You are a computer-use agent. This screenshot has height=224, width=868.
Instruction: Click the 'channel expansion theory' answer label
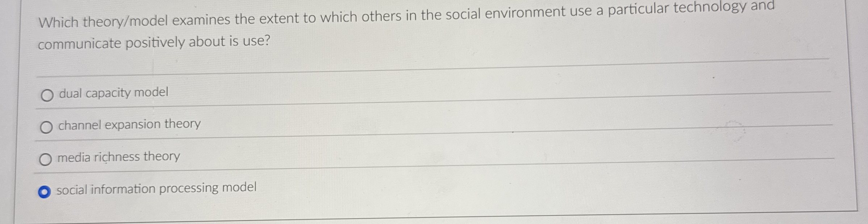(129, 125)
